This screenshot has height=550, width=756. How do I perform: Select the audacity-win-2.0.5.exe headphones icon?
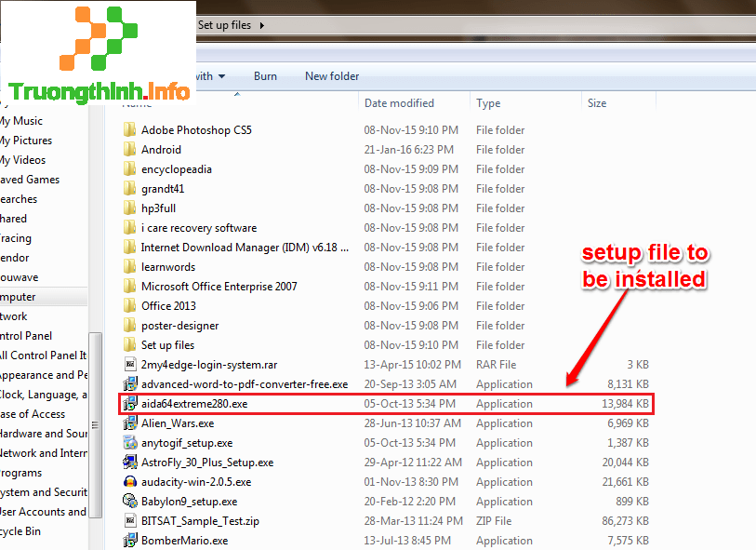(x=129, y=481)
